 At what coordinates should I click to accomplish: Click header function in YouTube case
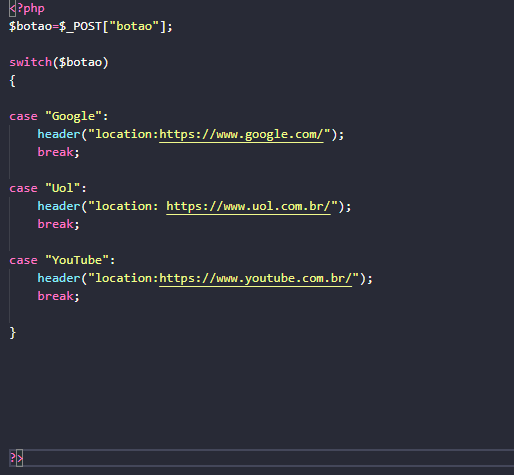click(59, 278)
